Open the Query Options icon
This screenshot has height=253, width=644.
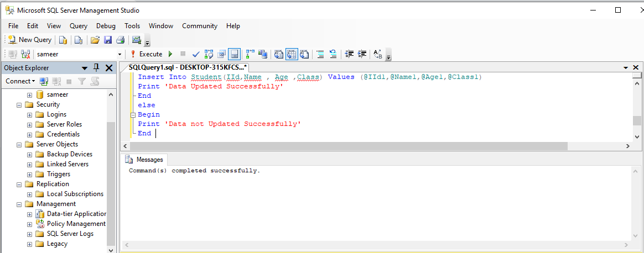(x=222, y=54)
